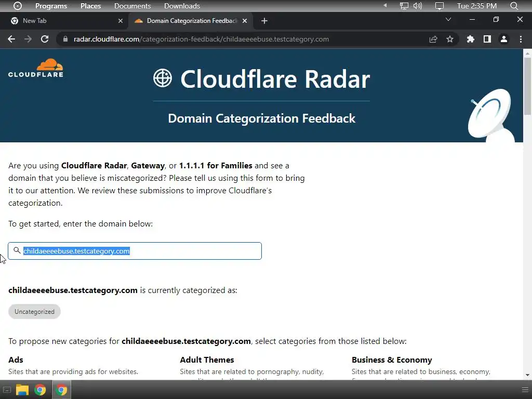This screenshot has height=399, width=532.
Task: Select the Domain Categorization Feedback tab
Action: click(x=192, y=21)
